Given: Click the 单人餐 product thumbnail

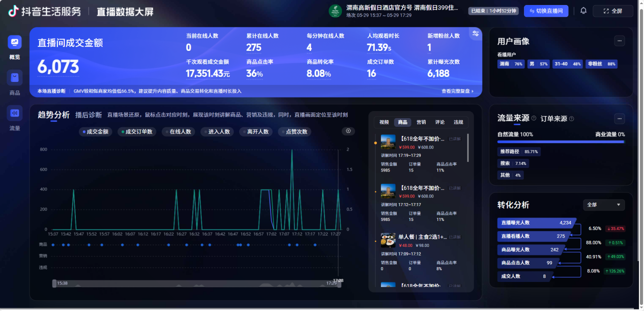Looking at the screenshot, I should point(388,240).
